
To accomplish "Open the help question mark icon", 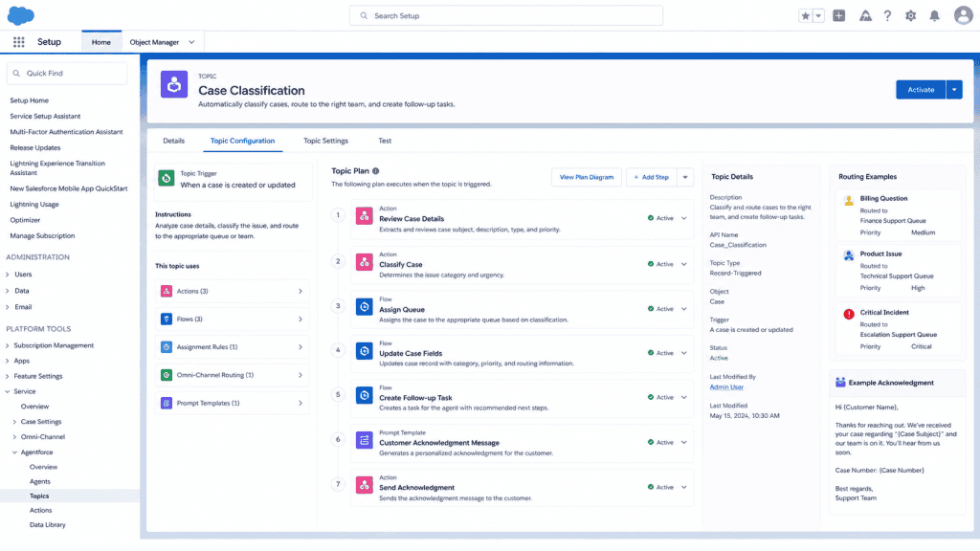I will (887, 16).
